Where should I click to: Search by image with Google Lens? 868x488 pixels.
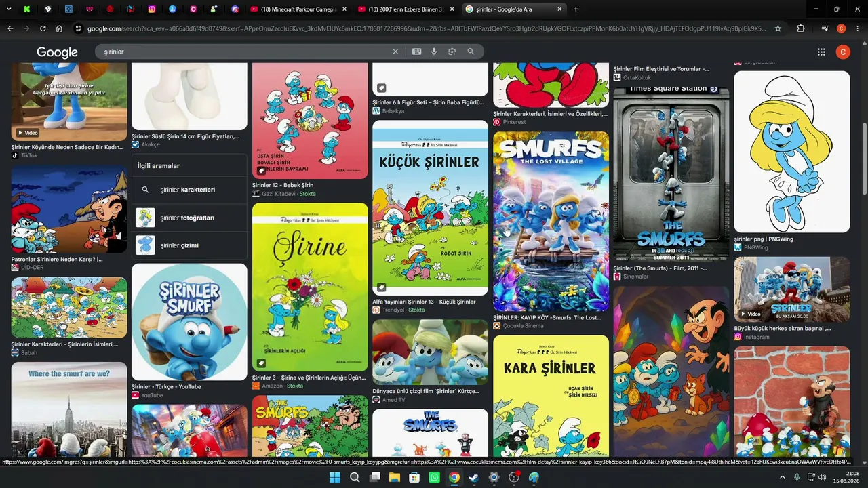(452, 52)
